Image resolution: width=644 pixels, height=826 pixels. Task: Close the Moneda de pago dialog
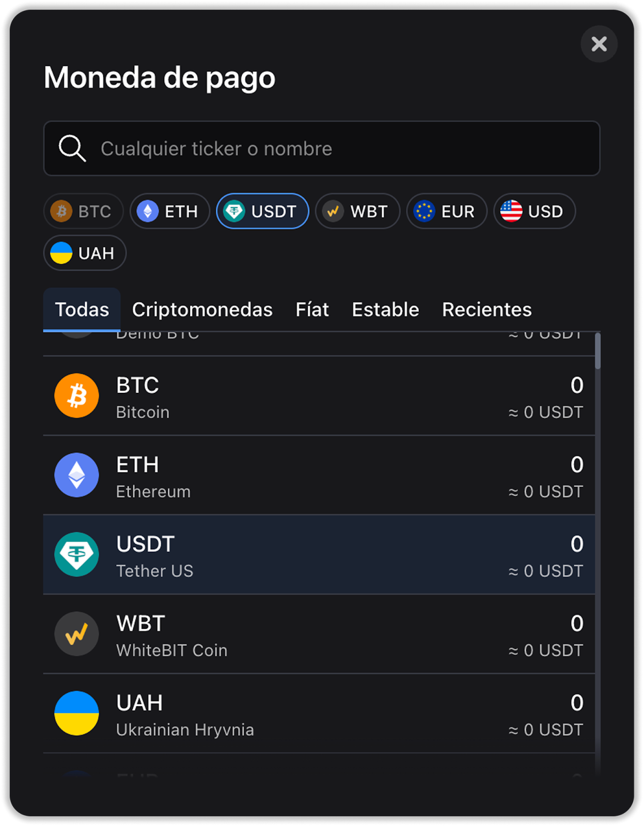[x=599, y=44]
